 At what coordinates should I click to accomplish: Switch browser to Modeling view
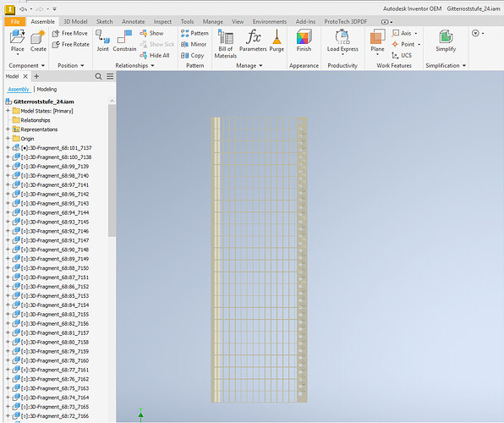pyautogui.click(x=47, y=89)
